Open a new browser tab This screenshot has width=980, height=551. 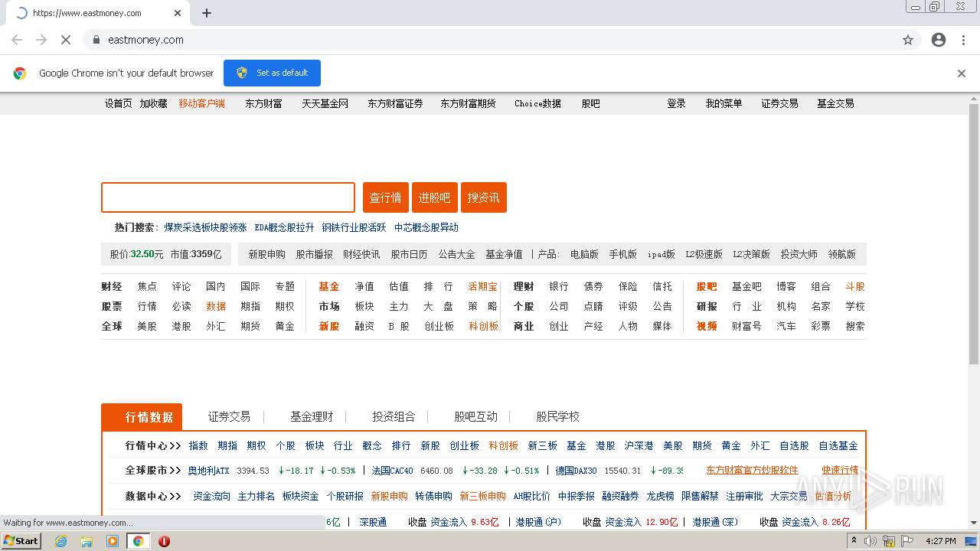(207, 13)
